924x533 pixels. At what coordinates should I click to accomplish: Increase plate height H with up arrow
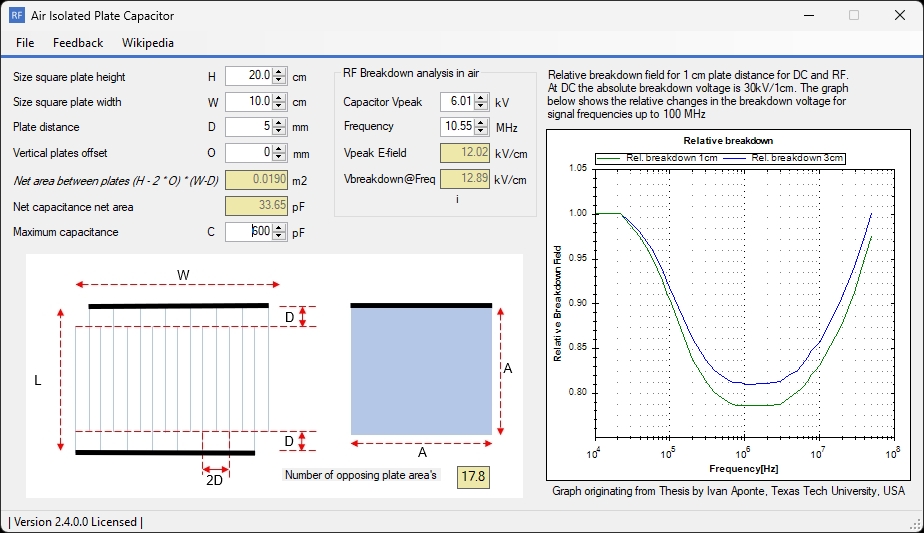[279, 72]
